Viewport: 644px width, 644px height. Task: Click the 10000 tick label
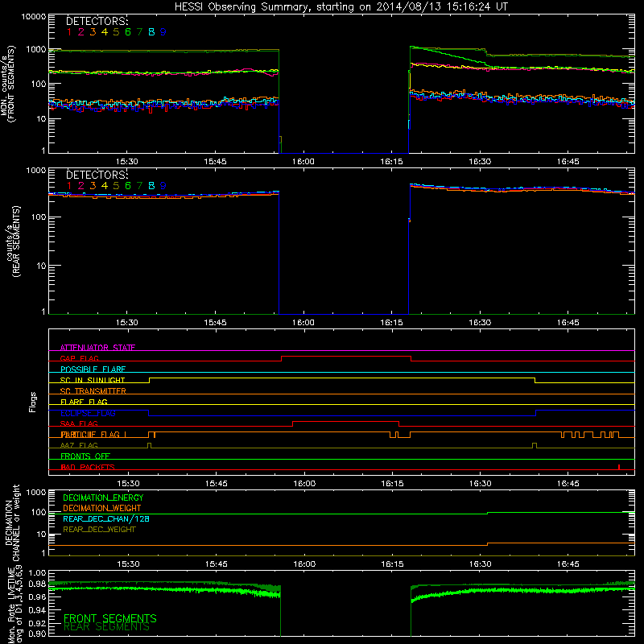34,16
